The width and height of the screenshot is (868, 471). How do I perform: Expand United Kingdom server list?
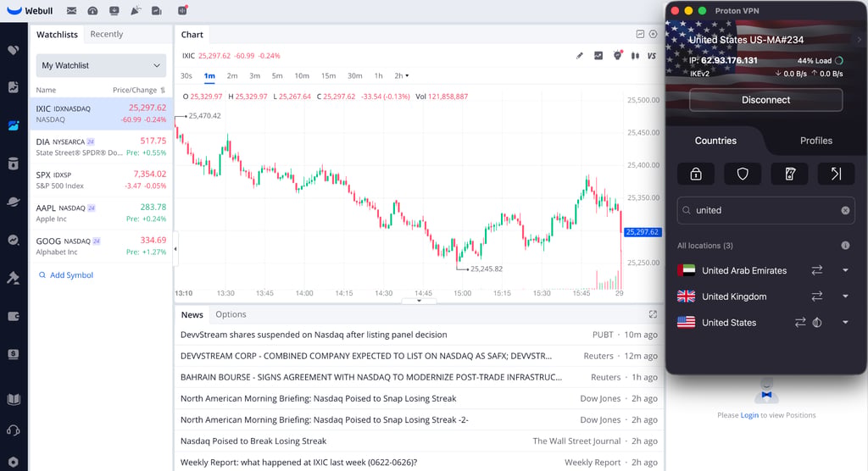pyautogui.click(x=845, y=296)
